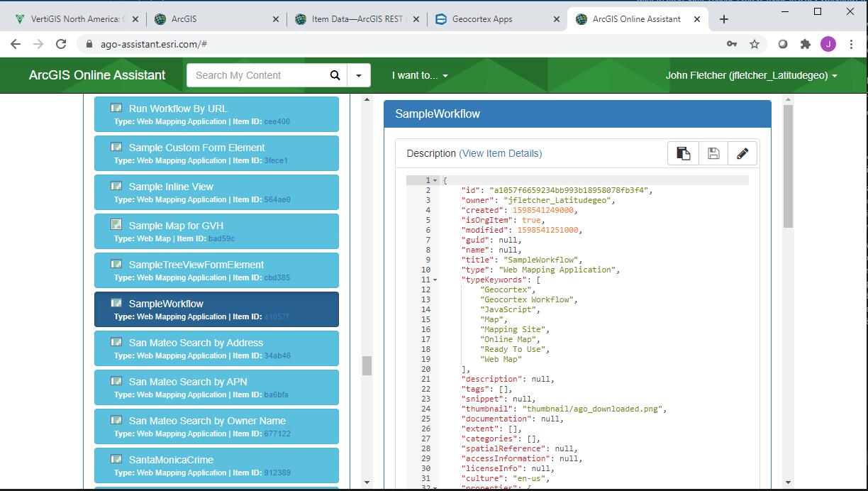Viewport: 868px width, 491px height.
Task: Click the save floppy disk icon
Action: click(x=713, y=153)
